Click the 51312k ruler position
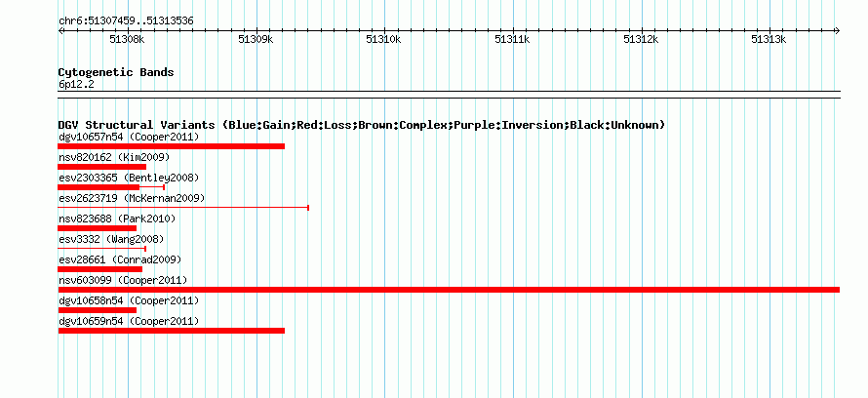This screenshot has height=398, width=868. pos(641,39)
